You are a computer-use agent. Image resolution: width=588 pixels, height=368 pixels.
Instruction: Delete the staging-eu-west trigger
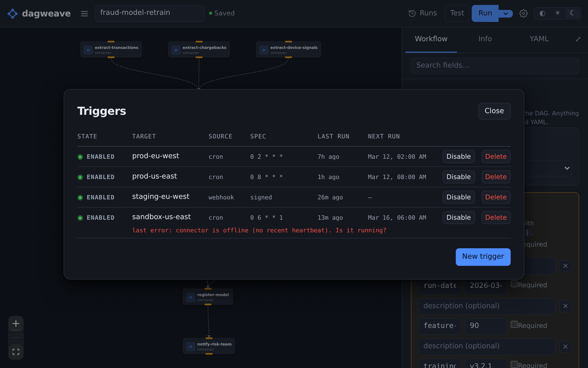[x=496, y=197]
